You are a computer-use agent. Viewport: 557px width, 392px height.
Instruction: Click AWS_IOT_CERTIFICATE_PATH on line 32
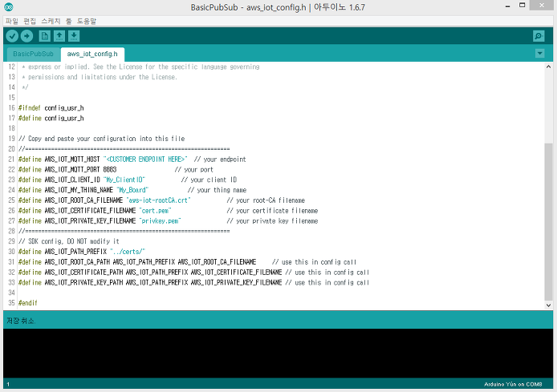coord(83,272)
